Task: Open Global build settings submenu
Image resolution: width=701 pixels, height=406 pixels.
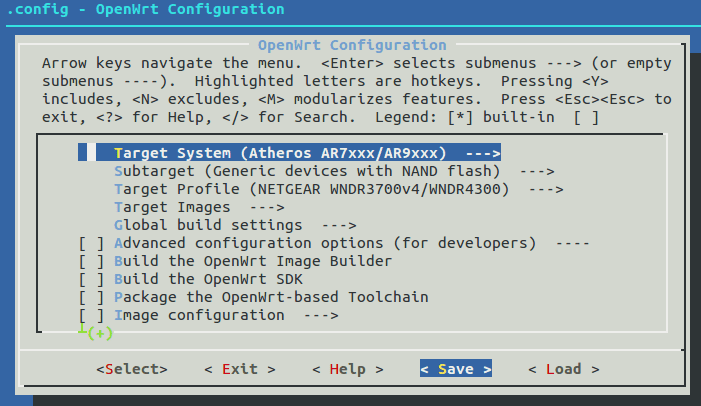Action: click(x=235, y=225)
